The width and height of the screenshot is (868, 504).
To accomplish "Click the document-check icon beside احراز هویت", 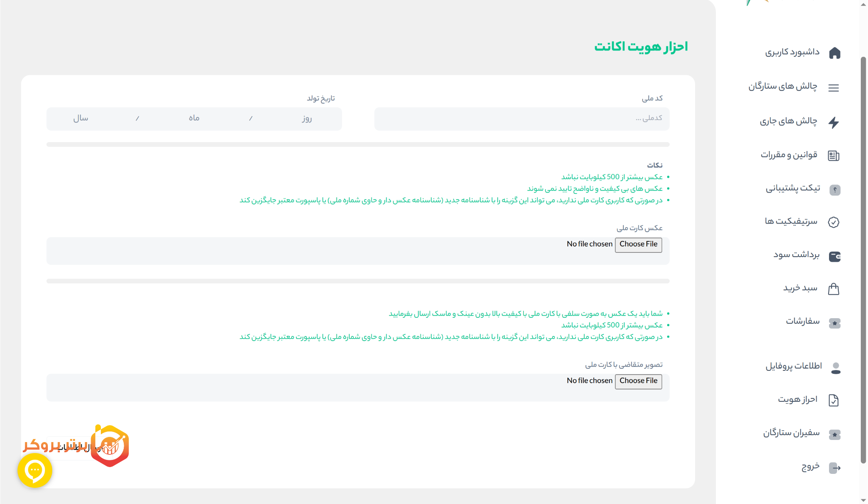I will [834, 400].
